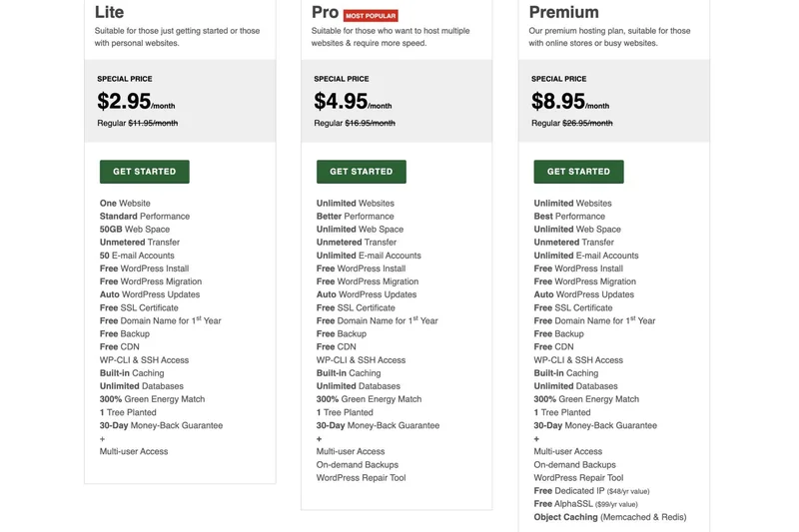Click the Free Dedicated IP feature line
Image resolution: width=799 pixels, height=532 pixels.
pos(591,491)
